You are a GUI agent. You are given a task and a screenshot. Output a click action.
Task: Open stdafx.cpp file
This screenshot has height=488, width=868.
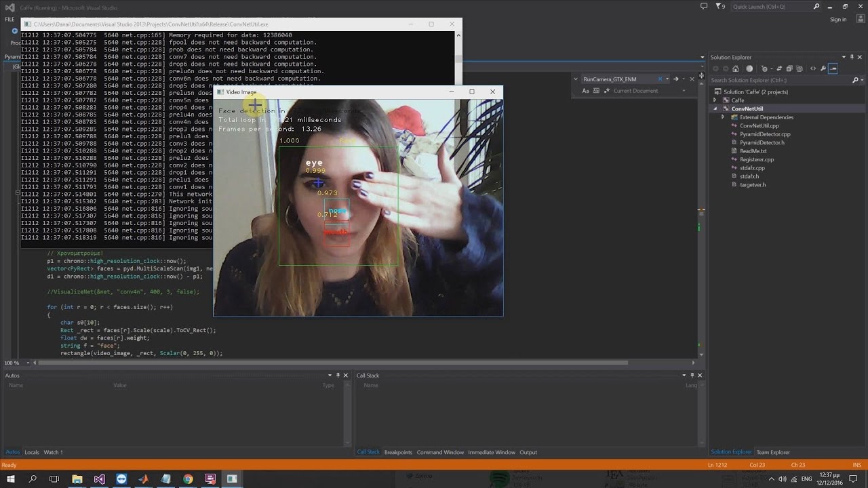pos(752,168)
